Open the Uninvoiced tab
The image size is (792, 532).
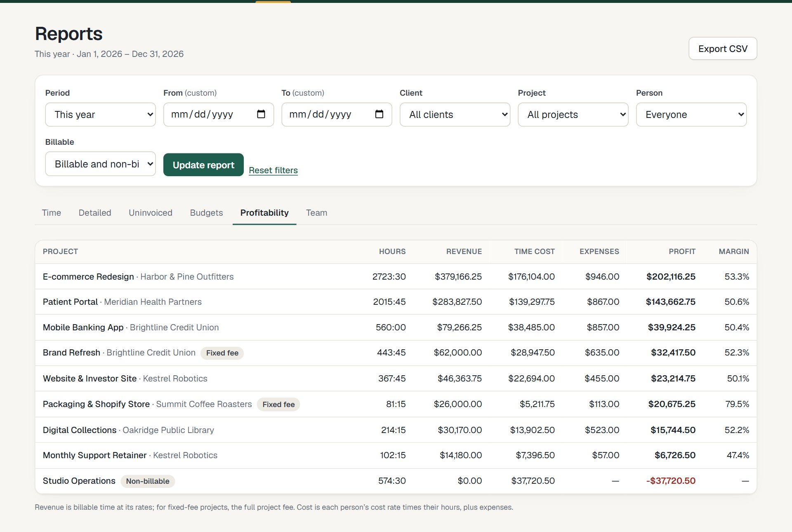point(151,213)
